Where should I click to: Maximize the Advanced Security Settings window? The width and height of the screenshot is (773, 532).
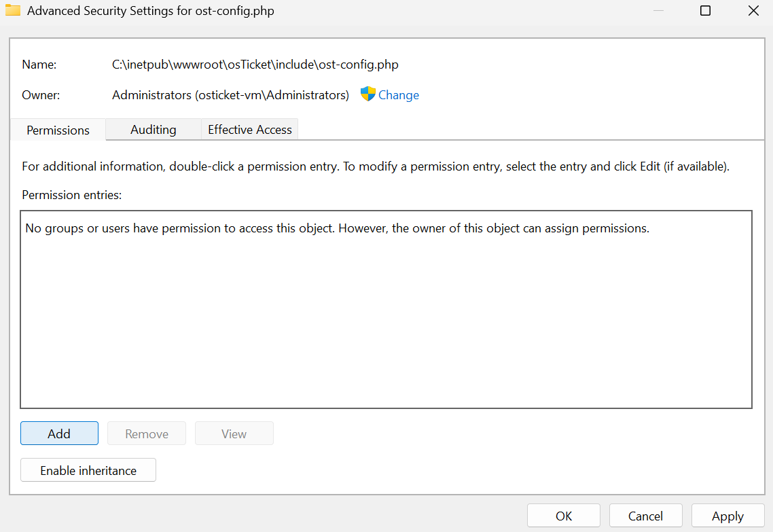point(705,11)
